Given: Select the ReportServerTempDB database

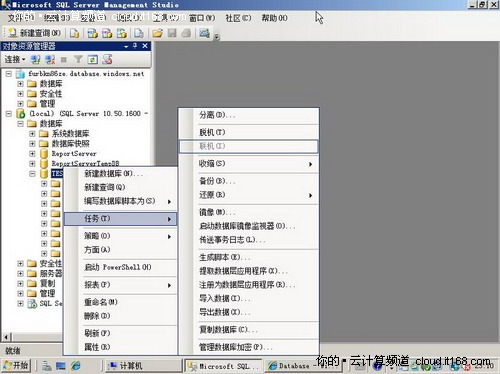Looking at the screenshot, I should 85,163.
